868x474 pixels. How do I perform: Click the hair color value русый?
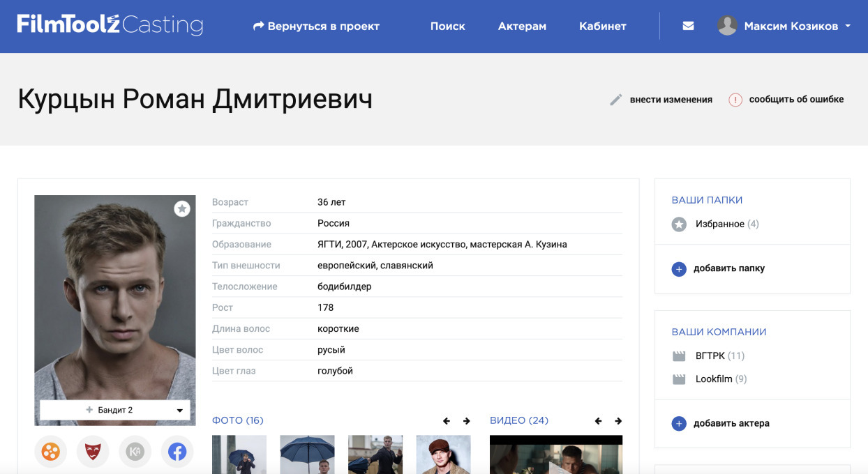[x=331, y=350]
